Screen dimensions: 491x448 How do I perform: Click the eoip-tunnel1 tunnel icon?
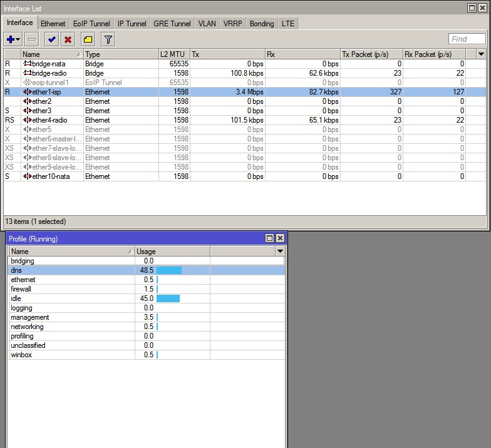28,83
